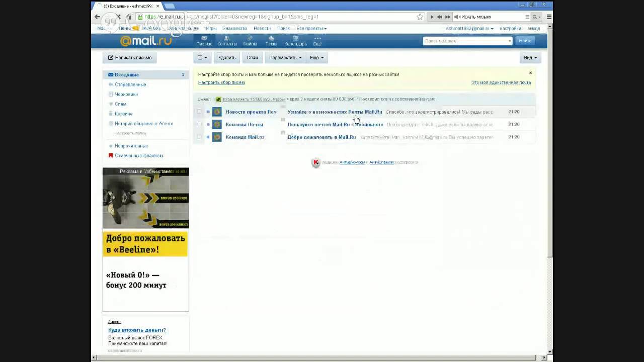Open Новости in top navigation
This screenshot has height=362, width=644.
[262, 29]
